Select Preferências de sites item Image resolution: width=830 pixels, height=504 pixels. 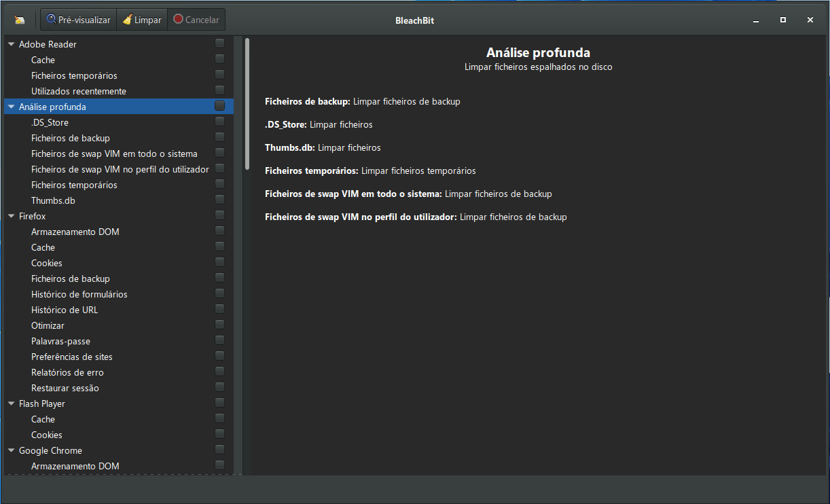(x=119, y=357)
